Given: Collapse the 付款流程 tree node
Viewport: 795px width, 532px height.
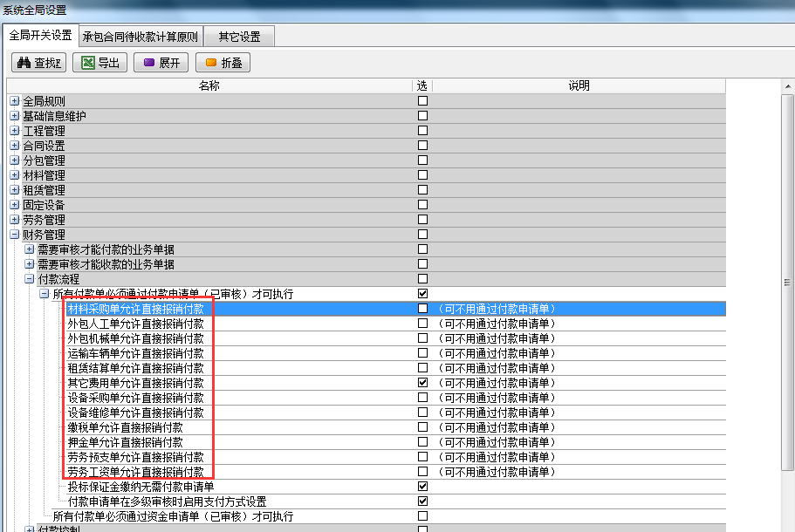Looking at the screenshot, I should pyautogui.click(x=28, y=278).
